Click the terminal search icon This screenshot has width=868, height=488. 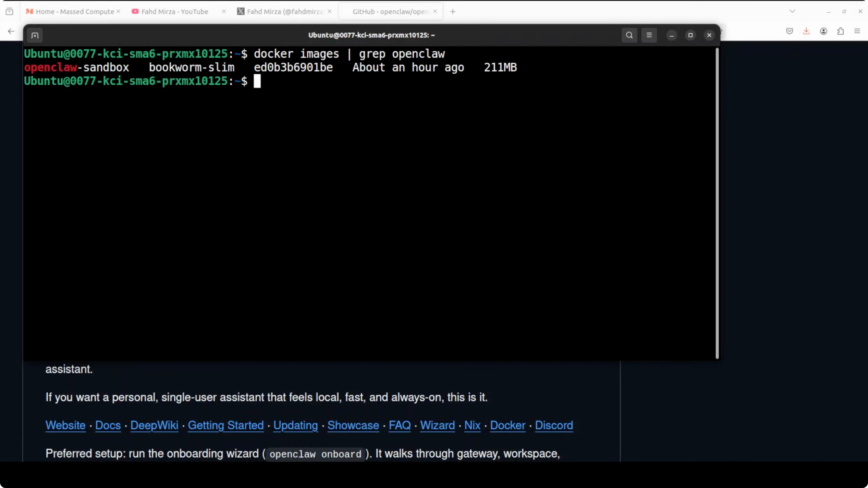pos(629,35)
